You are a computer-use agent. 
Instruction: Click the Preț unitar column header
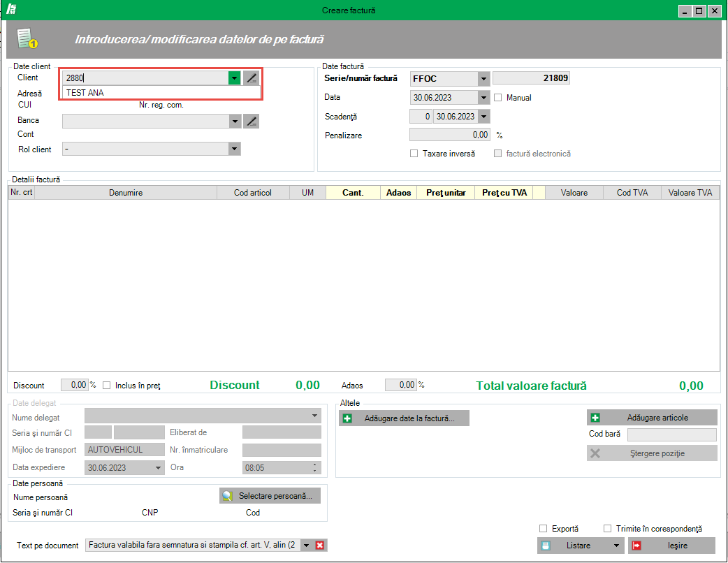pos(446,193)
